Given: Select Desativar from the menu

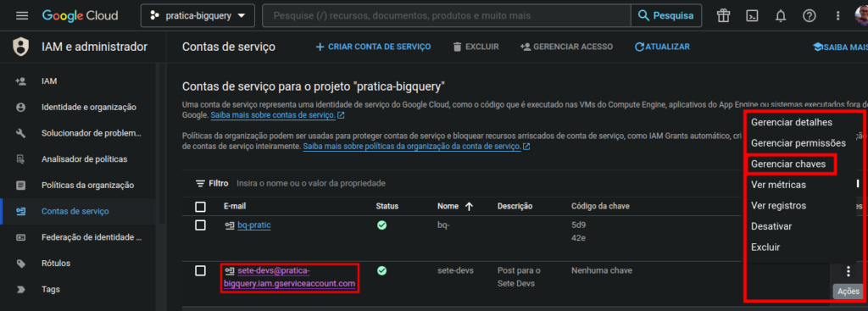Looking at the screenshot, I should (x=771, y=226).
